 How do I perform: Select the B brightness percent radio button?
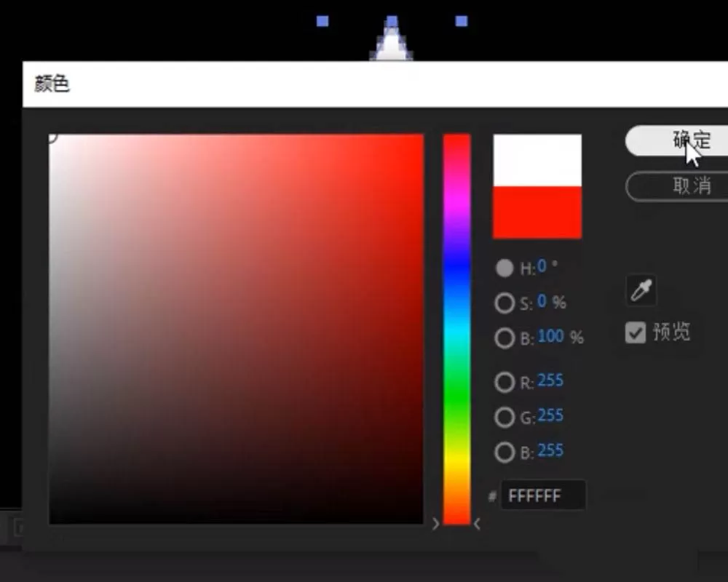coord(505,338)
